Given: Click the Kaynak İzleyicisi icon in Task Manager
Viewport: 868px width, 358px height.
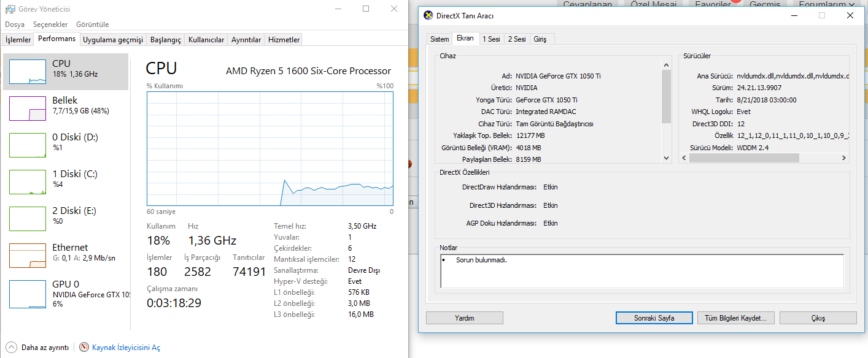Looking at the screenshot, I should (84, 347).
